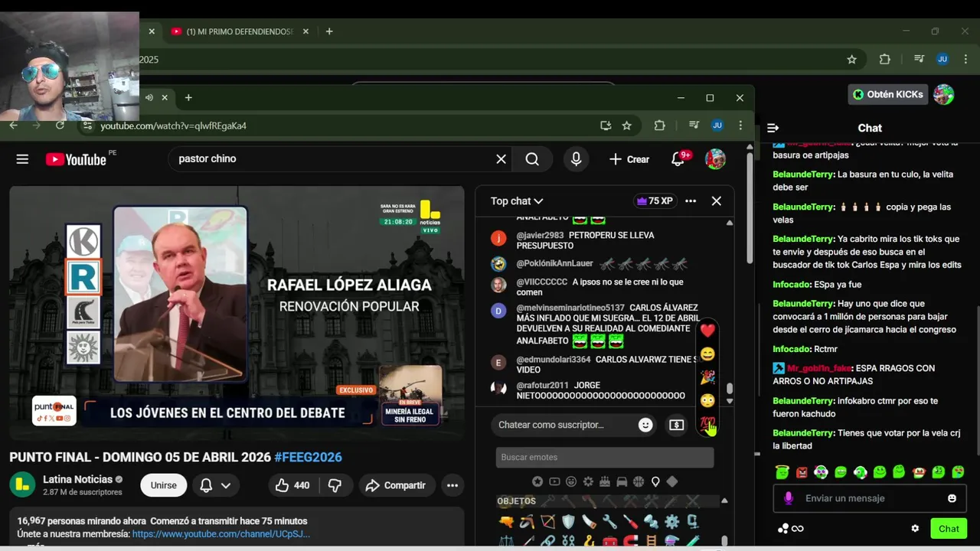
Task: Open Super Chat dollar button
Action: coord(676,425)
